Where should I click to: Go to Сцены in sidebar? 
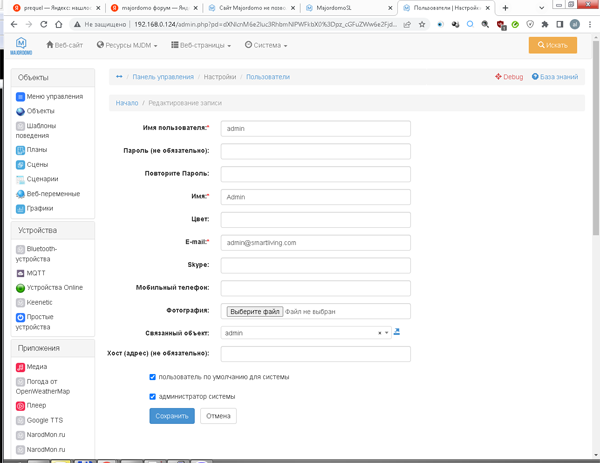pos(37,164)
